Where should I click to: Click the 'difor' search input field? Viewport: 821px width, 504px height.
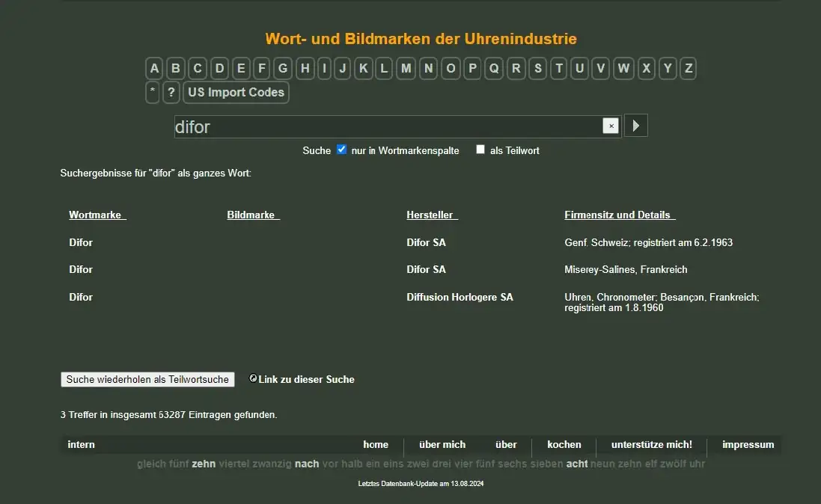pyautogui.click(x=387, y=127)
